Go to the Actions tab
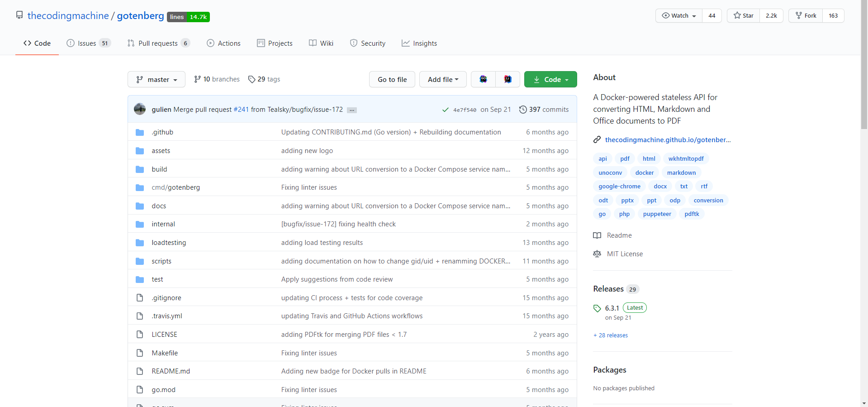 point(224,43)
